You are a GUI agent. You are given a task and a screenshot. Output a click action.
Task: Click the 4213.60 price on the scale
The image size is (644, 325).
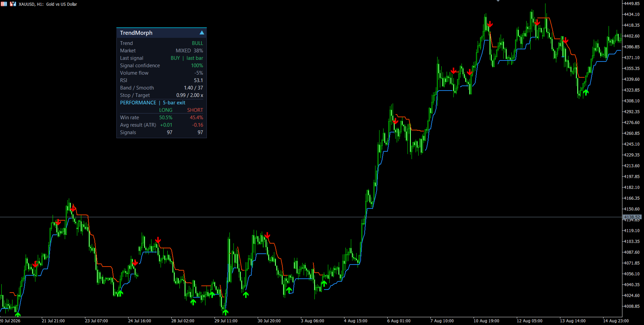pyautogui.click(x=632, y=166)
